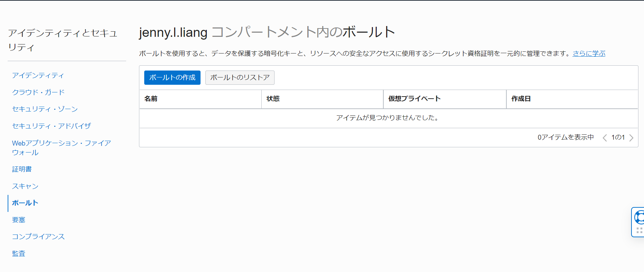Grab the help widget drag-handle dots

639,230
